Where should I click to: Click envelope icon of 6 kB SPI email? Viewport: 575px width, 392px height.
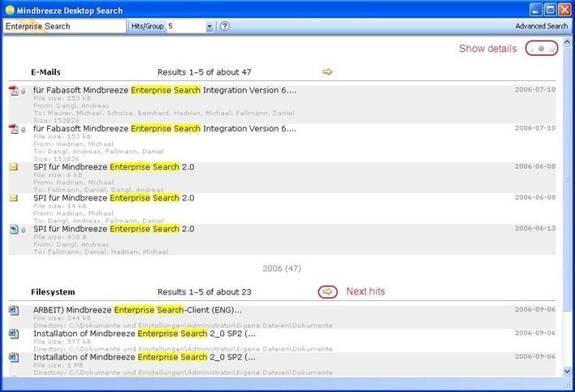pyautogui.click(x=14, y=167)
